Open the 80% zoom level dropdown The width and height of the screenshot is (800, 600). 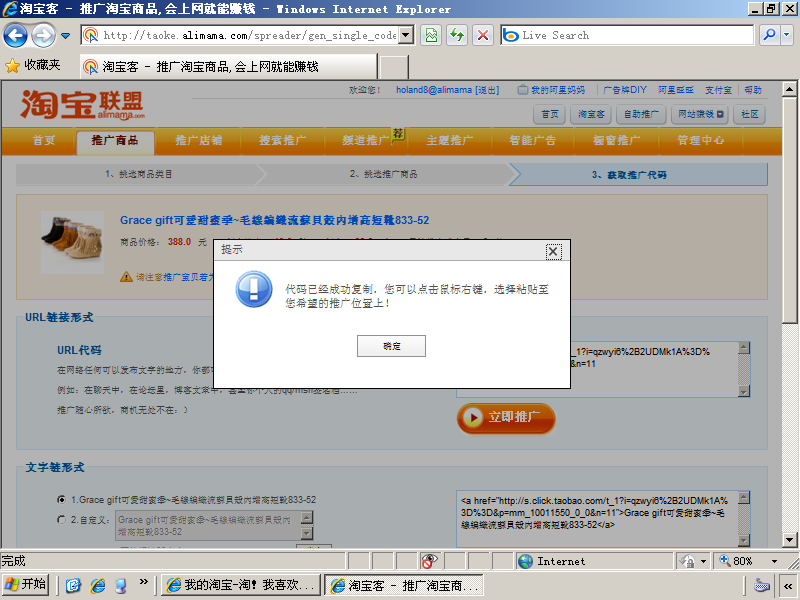click(774, 561)
